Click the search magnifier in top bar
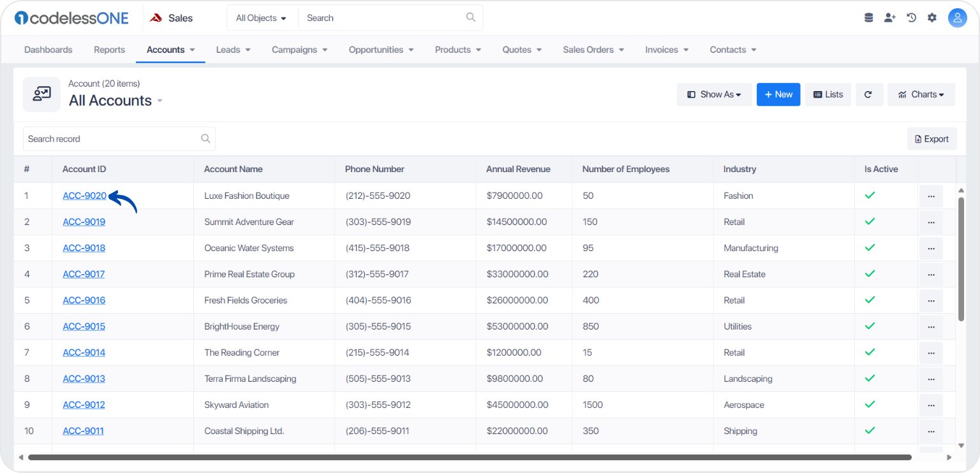Screen dimensions: 980x473 pyautogui.click(x=471, y=18)
